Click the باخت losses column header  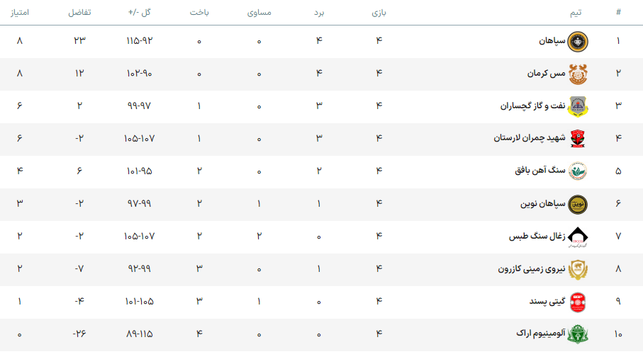pos(199,13)
